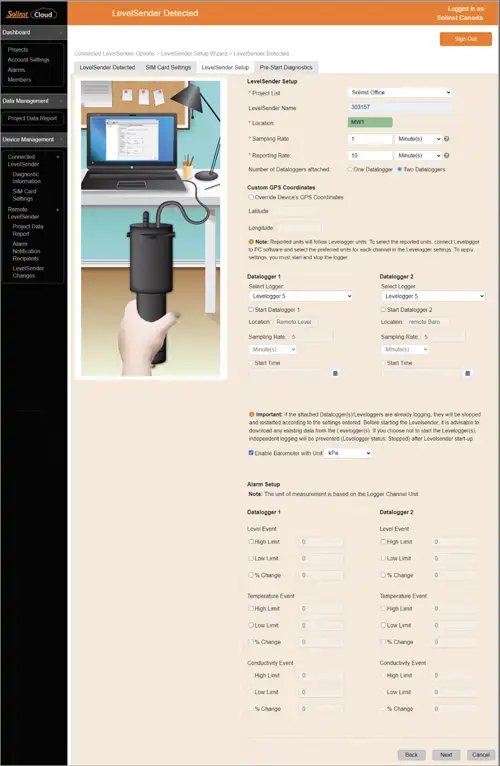Open Account Settings sidebar link
This screenshot has width=500, height=766.
click(x=28, y=60)
